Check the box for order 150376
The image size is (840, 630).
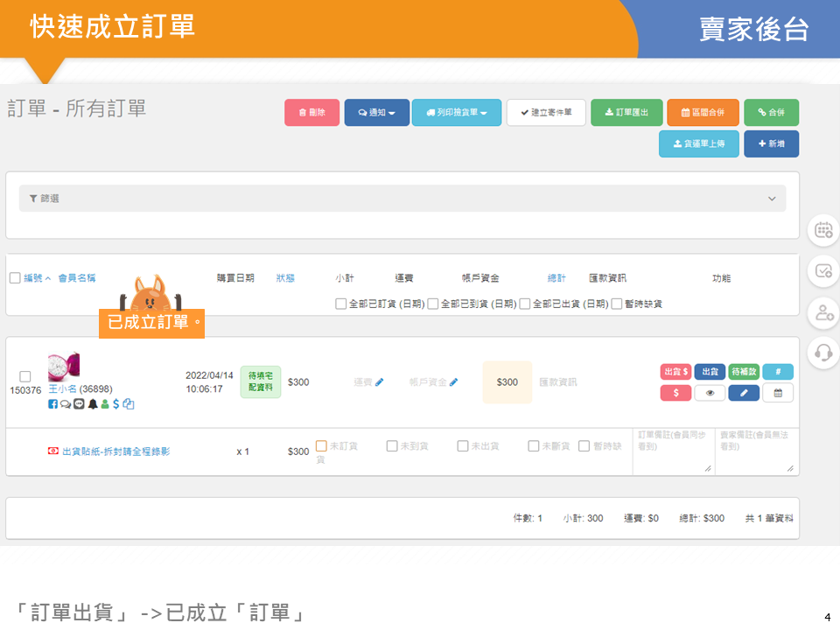pyautogui.click(x=24, y=376)
